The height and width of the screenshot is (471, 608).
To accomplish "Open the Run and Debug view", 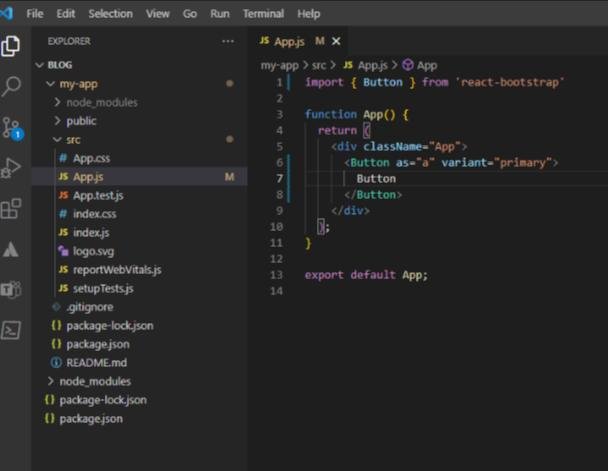I will pyautogui.click(x=11, y=167).
